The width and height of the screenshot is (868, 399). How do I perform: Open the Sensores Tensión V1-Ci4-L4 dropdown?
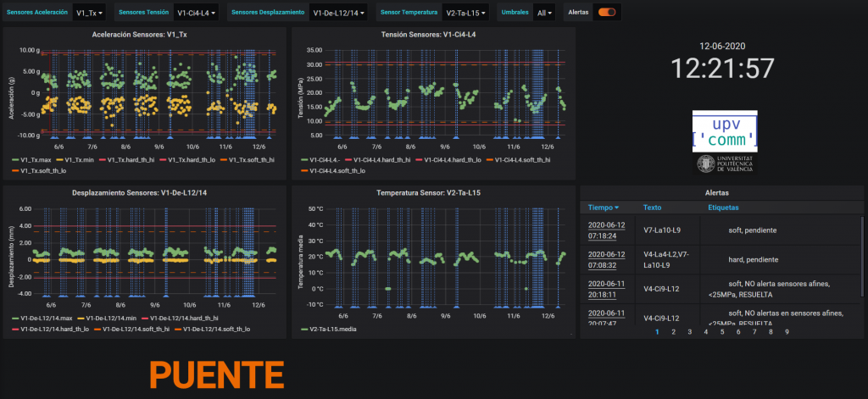click(x=196, y=12)
